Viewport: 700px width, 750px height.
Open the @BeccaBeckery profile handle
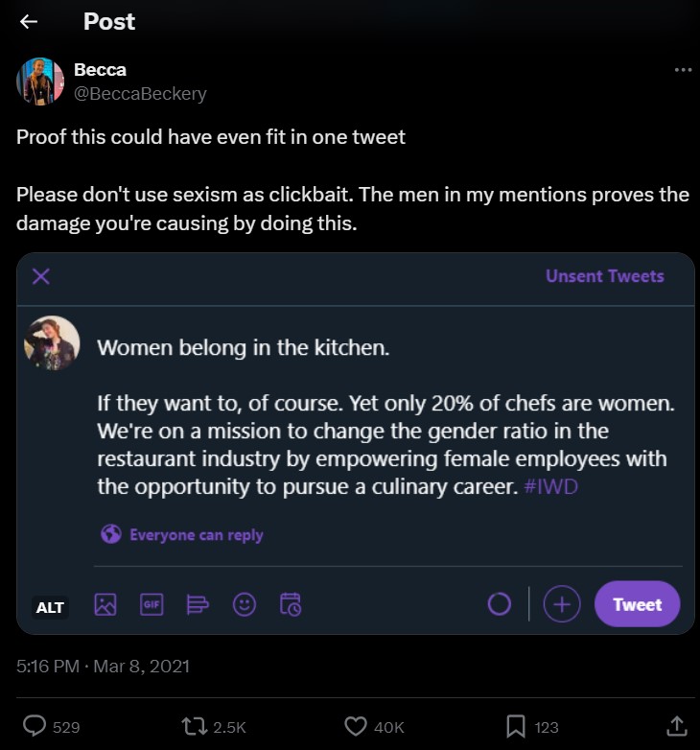pyautogui.click(x=140, y=93)
